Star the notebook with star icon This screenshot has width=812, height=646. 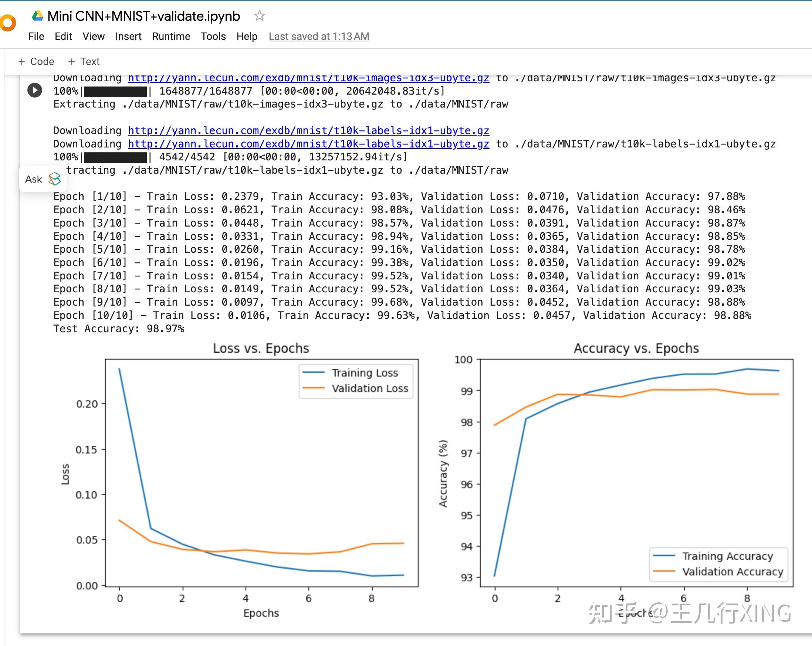[259, 16]
